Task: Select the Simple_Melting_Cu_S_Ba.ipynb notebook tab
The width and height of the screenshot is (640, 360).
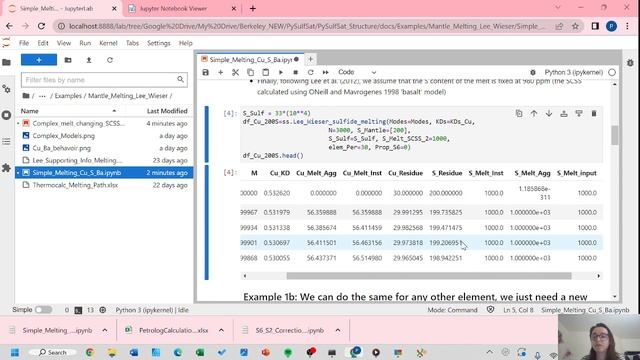Action: click(250, 60)
